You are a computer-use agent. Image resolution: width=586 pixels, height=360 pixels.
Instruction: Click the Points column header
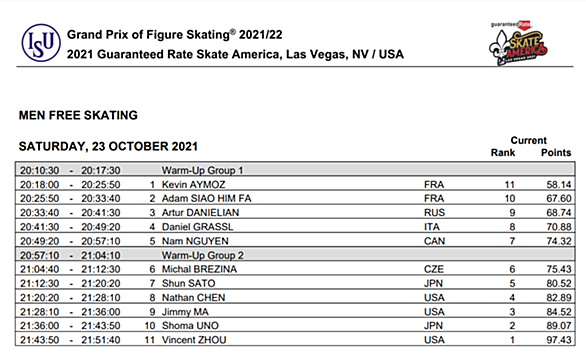556,153
